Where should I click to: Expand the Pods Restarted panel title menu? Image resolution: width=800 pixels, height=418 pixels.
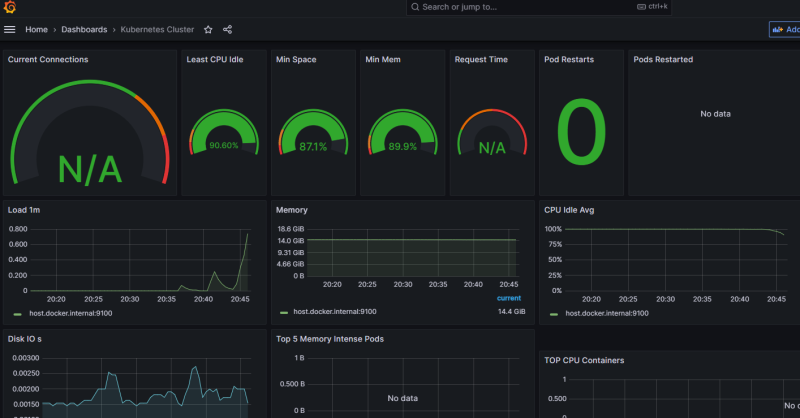click(x=663, y=60)
